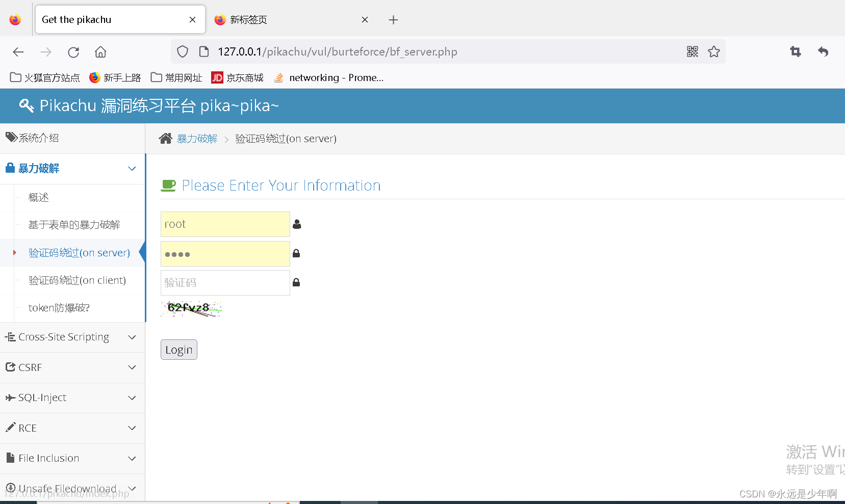Open networking - Prome... bookmark
The height and width of the screenshot is (504, 845).
click(x=329, y=77)
